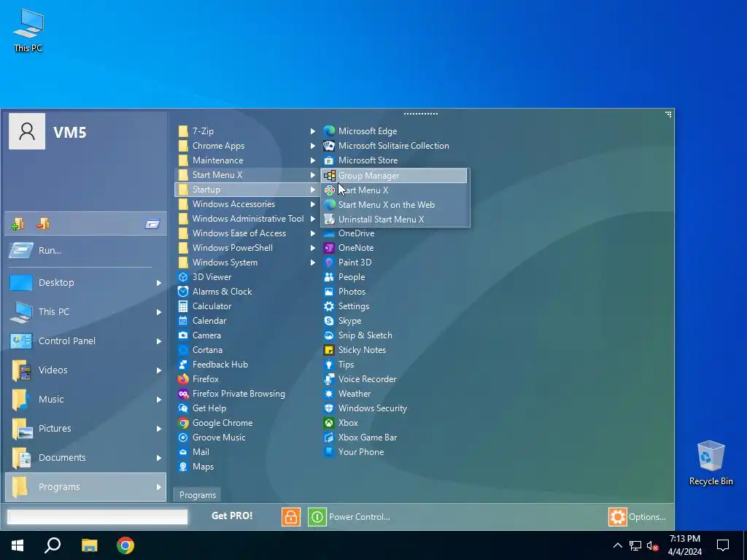Click the orange lock button
The width and height of the screenshot is (747, 560).
(290, 517)
